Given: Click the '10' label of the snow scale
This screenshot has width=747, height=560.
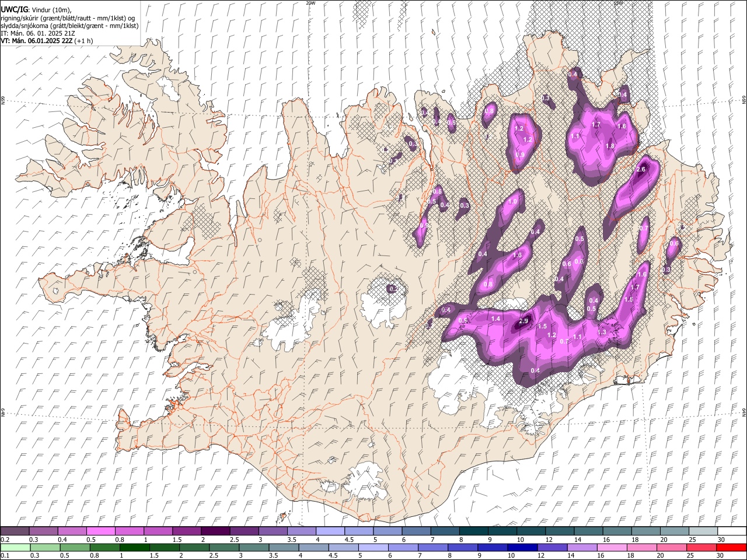Looking at the screenshot, I should pos(520,540).
